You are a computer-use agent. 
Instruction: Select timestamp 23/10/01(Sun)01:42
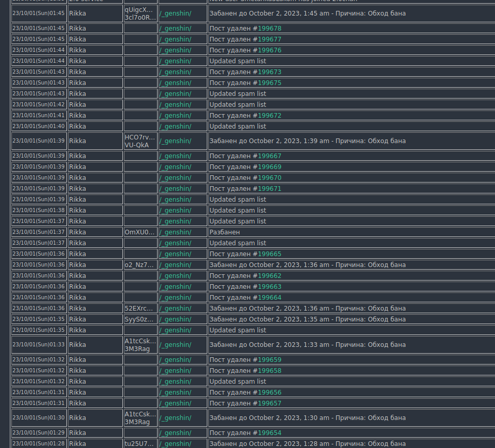click(x=38, y=105)
